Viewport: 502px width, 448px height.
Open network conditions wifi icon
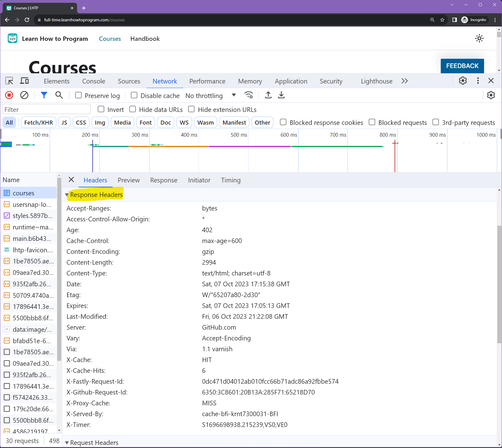click(x=249, y=95)
